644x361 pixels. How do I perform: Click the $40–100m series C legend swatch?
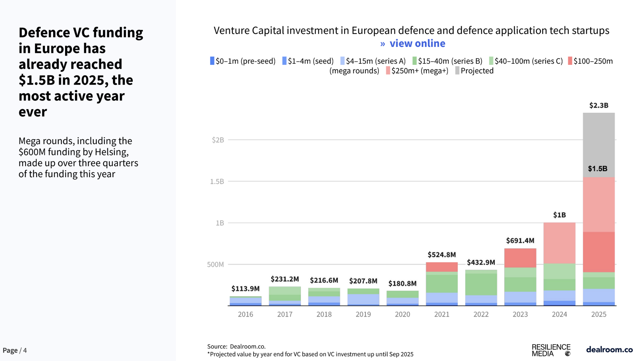(x=491, y=61)
